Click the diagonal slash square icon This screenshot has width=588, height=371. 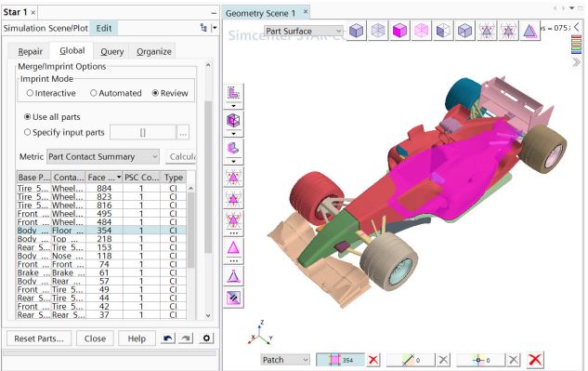coord(233,298)
